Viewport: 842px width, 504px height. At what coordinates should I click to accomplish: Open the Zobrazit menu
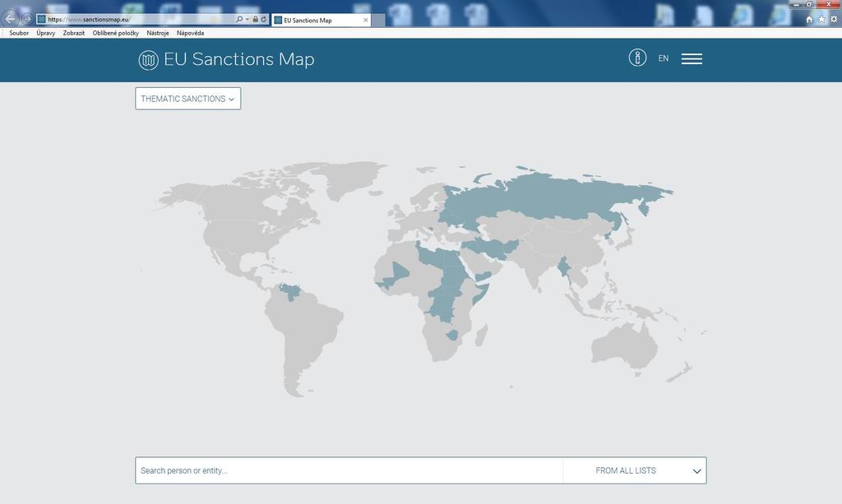[x=73, y=33]
